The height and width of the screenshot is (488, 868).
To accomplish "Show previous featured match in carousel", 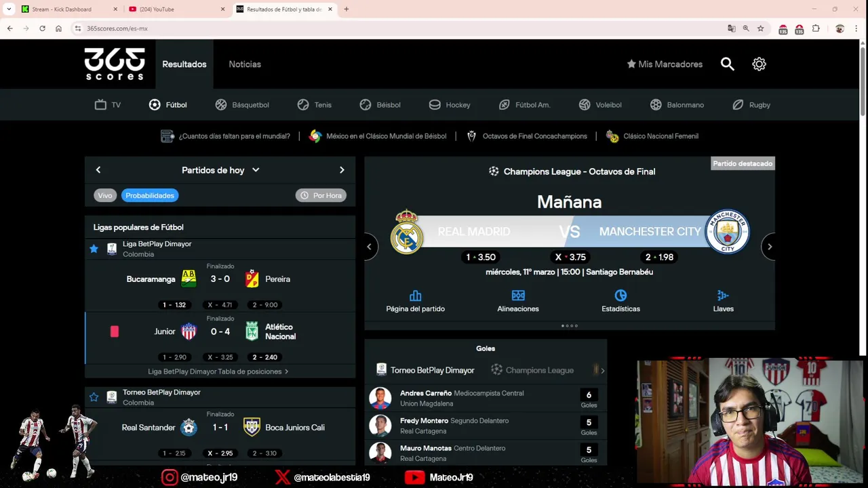I will tap(369, 247).
